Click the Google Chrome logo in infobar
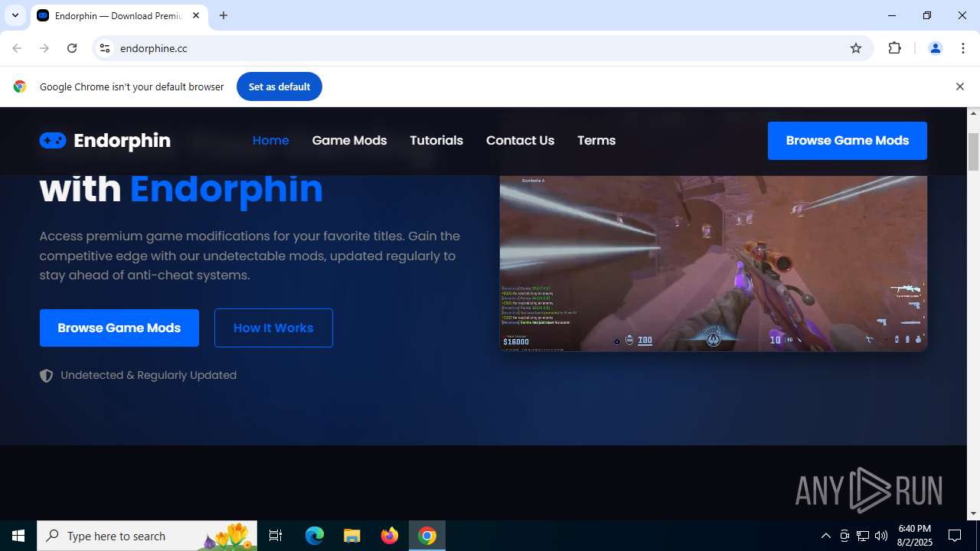The width and height of the screenshot is (980, 551). click(20, 86)
